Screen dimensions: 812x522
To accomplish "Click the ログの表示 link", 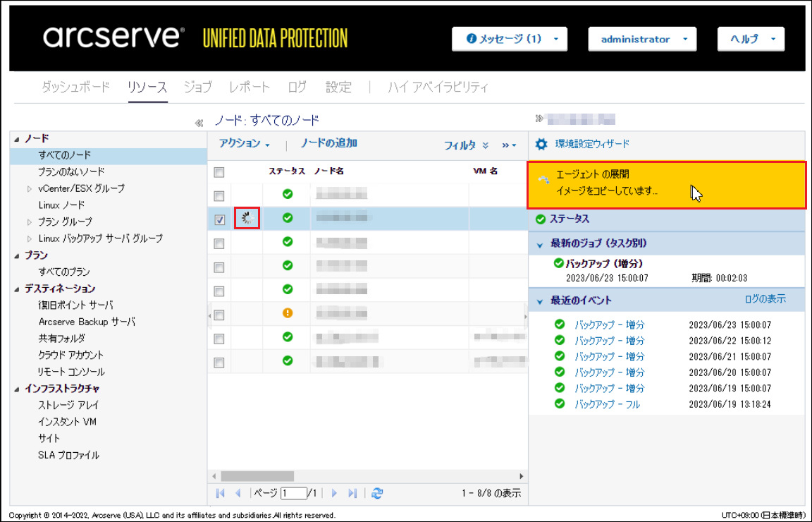I will pos(765,299).
